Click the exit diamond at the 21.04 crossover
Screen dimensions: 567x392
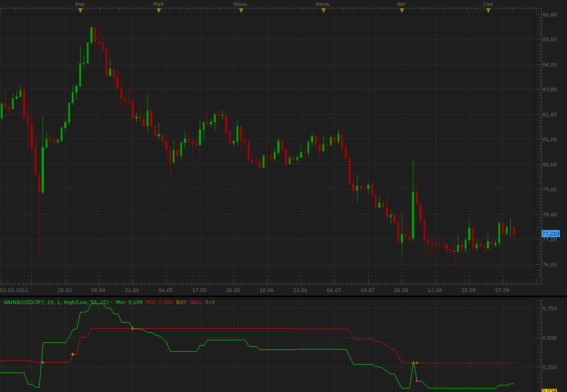[x=132, y=328]
